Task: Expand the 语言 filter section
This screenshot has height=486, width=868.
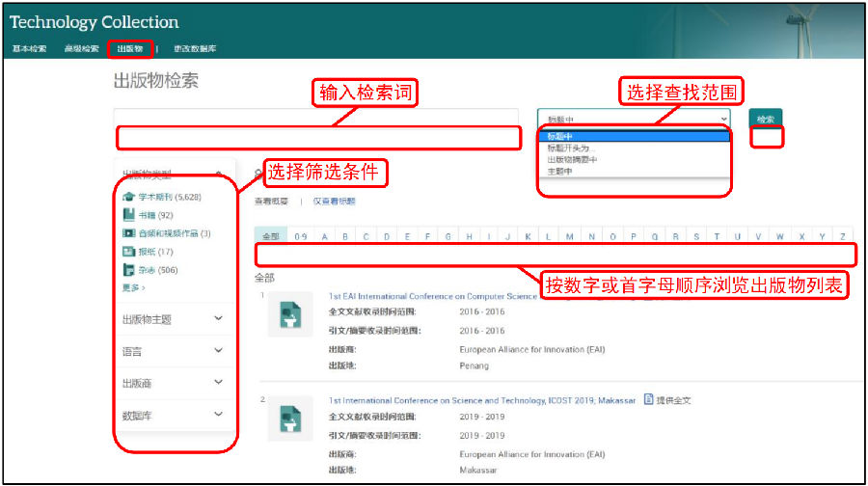Action: tap(218, 351)
